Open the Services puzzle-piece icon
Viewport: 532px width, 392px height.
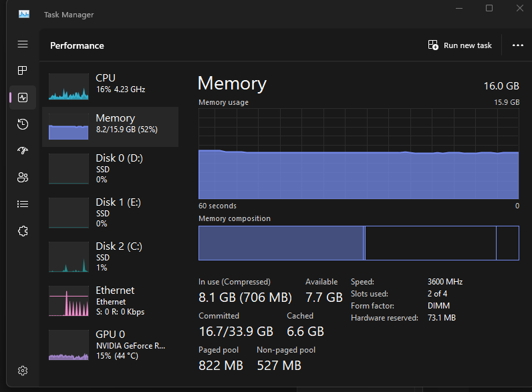(x=23, y=231)
